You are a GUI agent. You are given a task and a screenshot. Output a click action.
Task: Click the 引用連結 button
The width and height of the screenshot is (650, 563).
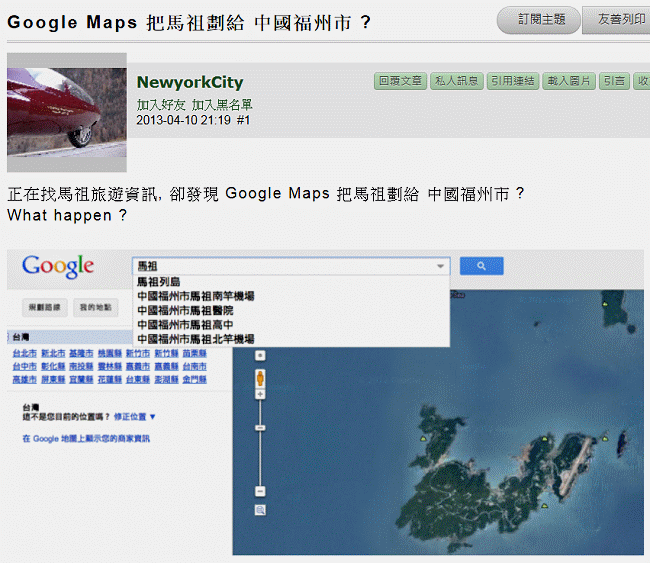point(513,81)
